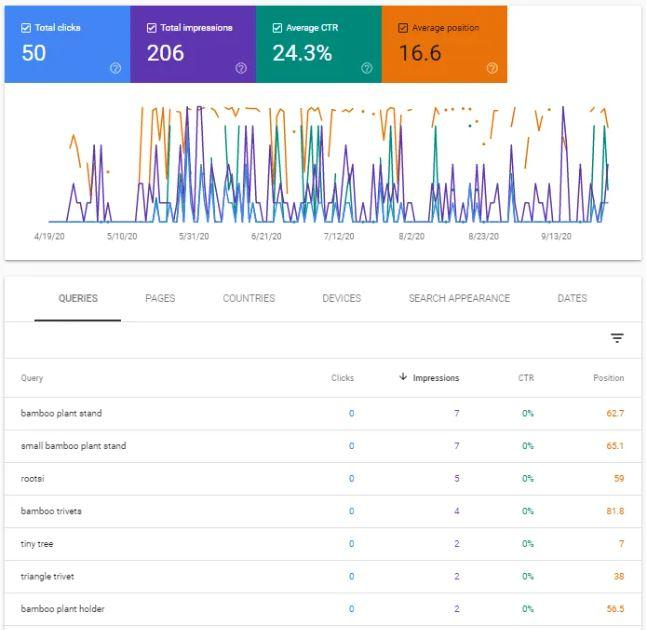Disable the Average CTR checkbox

pyautogui.click(x=277, y=28)
